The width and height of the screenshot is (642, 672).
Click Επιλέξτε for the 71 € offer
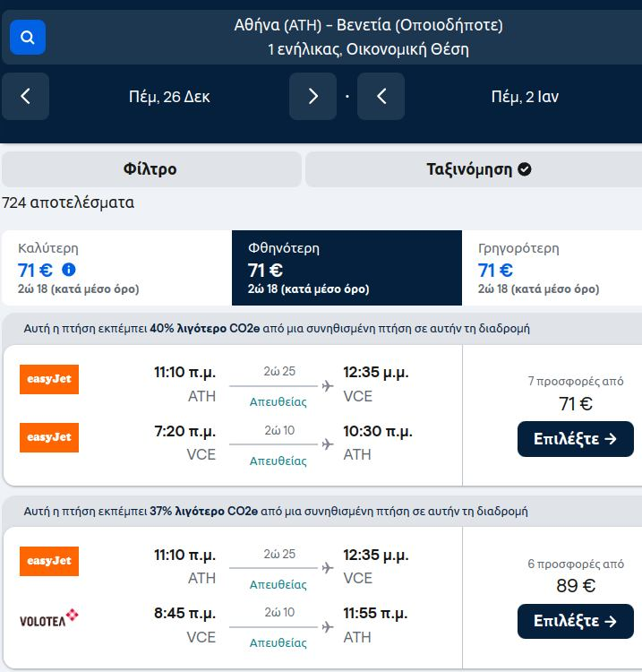575,439
